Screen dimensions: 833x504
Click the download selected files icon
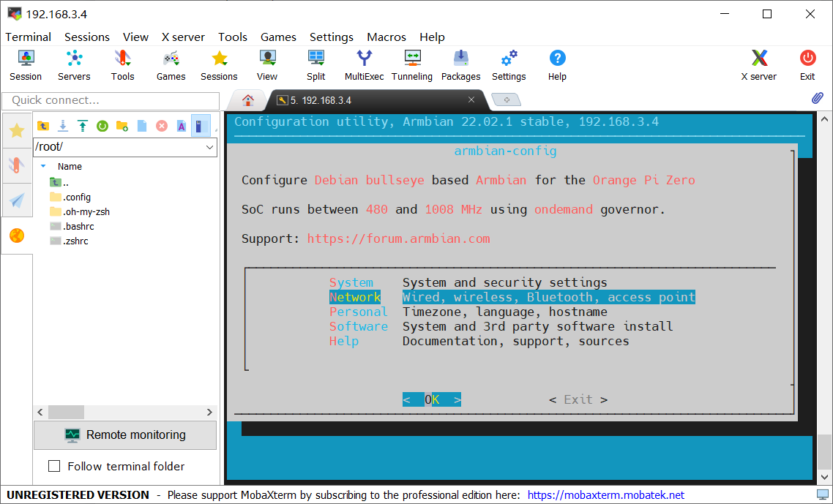tap(63, 126)
